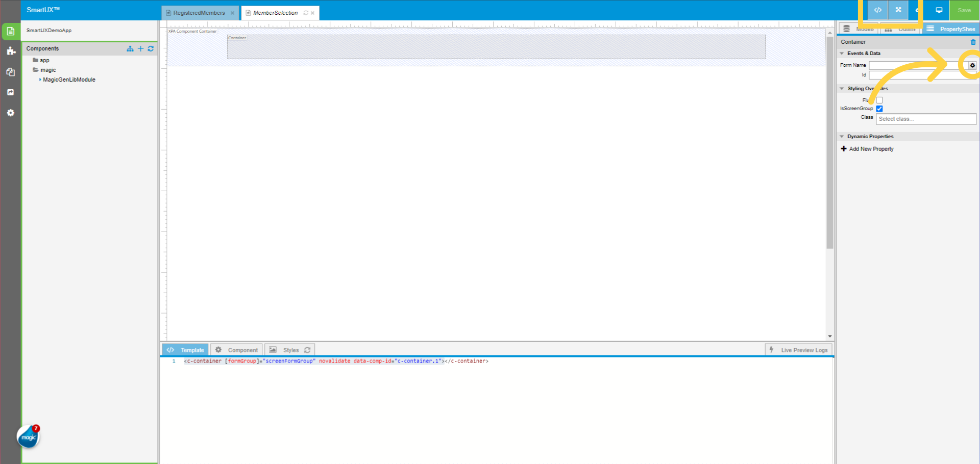Select the fullscreen icon in the toolbar

tap(898, 10)
